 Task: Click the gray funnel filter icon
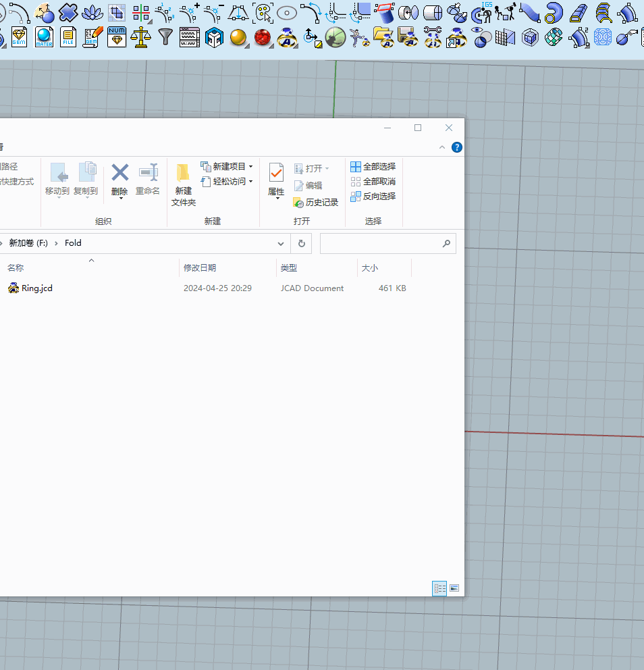point(165,37)
